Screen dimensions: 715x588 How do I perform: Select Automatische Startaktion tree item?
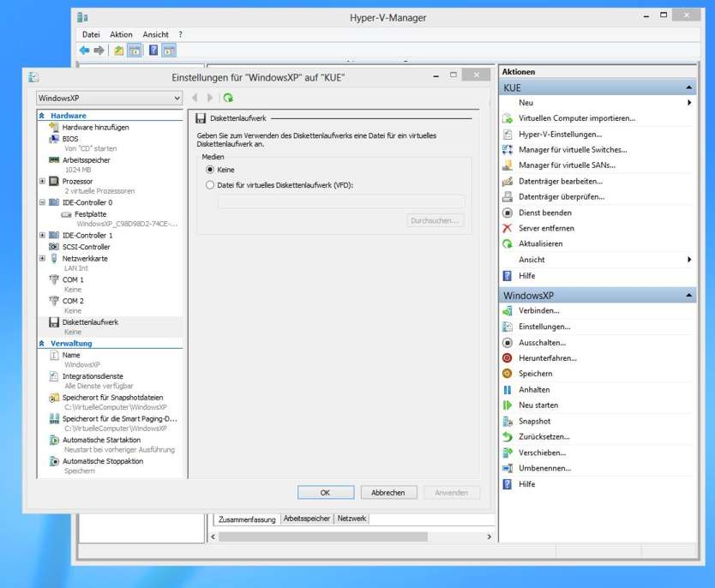point(101,441)
